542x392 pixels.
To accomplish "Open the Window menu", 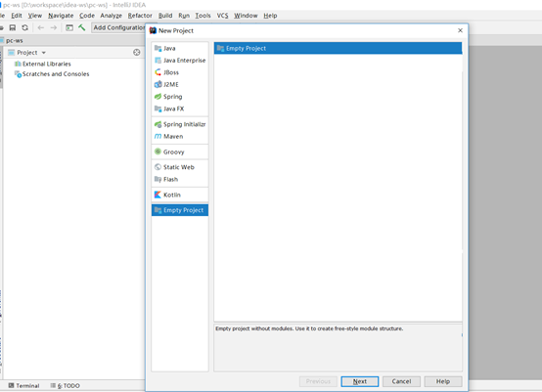I will point(246,16).
